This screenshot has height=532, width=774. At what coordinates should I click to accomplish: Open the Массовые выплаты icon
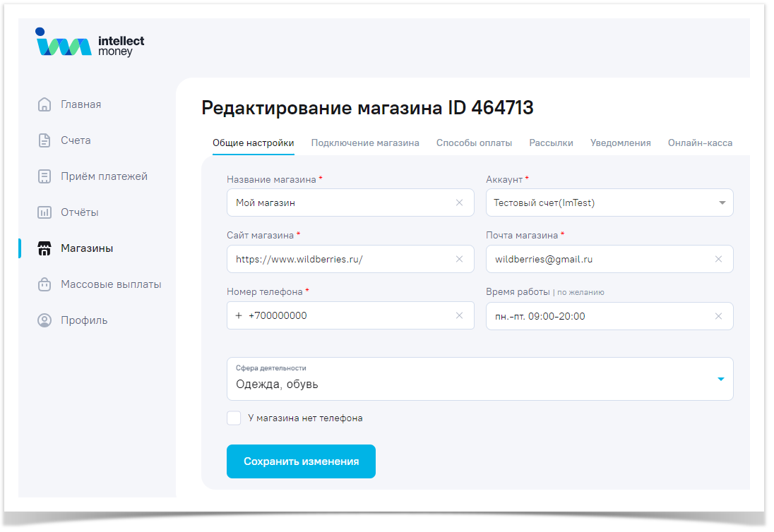pyautogui.click(x=44, y=284)
